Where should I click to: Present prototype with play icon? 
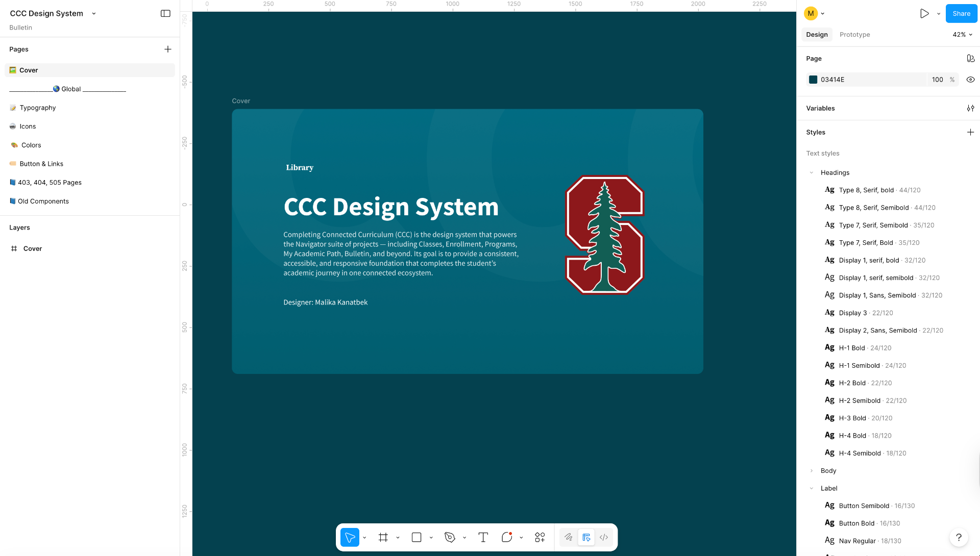[x=924, y=14]
